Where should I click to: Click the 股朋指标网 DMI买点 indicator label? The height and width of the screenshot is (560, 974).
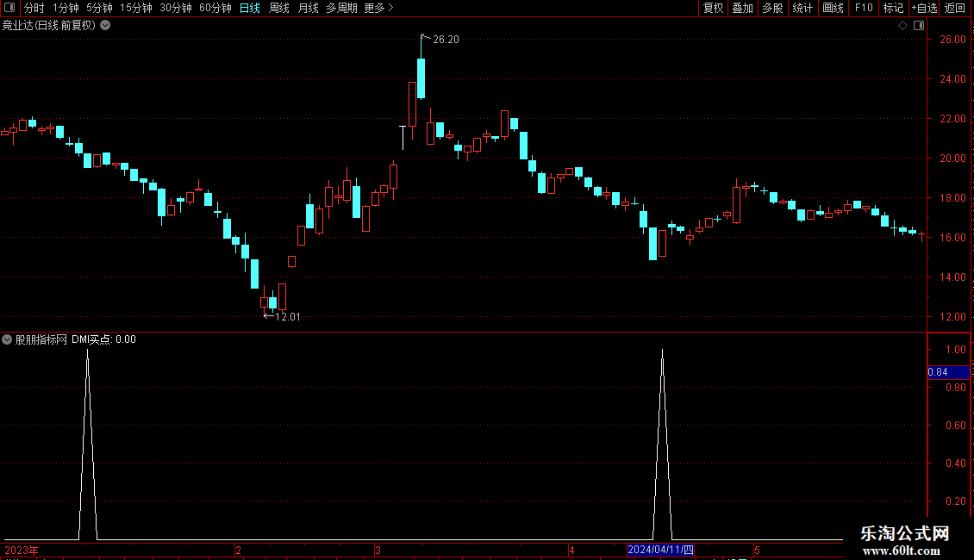coord(75,339)
